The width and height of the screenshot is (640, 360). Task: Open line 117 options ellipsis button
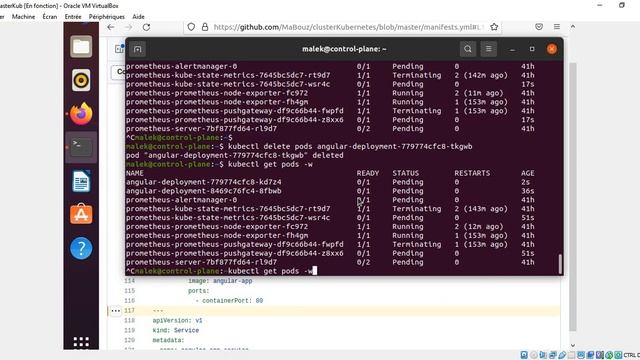pos(116,311)
